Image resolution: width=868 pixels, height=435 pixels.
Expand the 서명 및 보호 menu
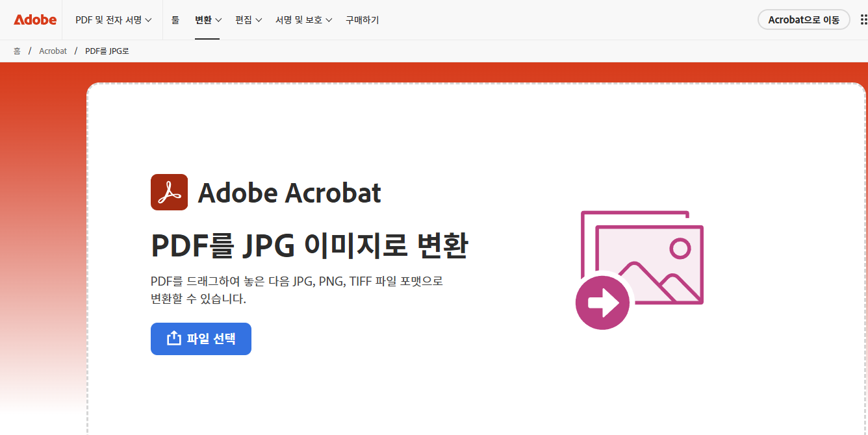tap(303, 20)
